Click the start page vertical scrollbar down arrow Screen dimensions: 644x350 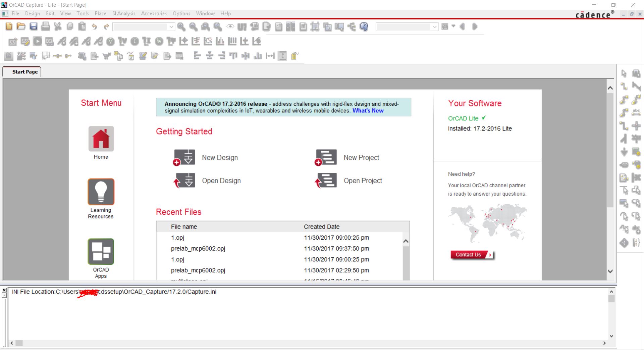610,271
